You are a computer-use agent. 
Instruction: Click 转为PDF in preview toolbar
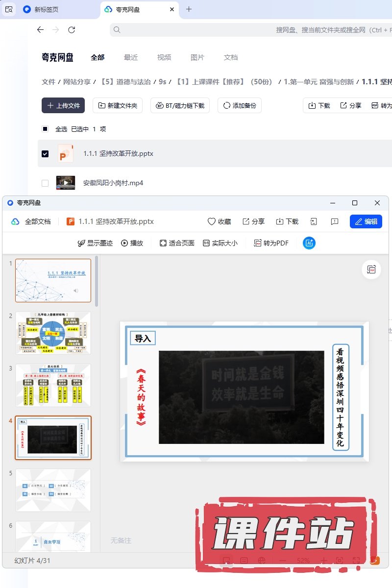point(271,243)
